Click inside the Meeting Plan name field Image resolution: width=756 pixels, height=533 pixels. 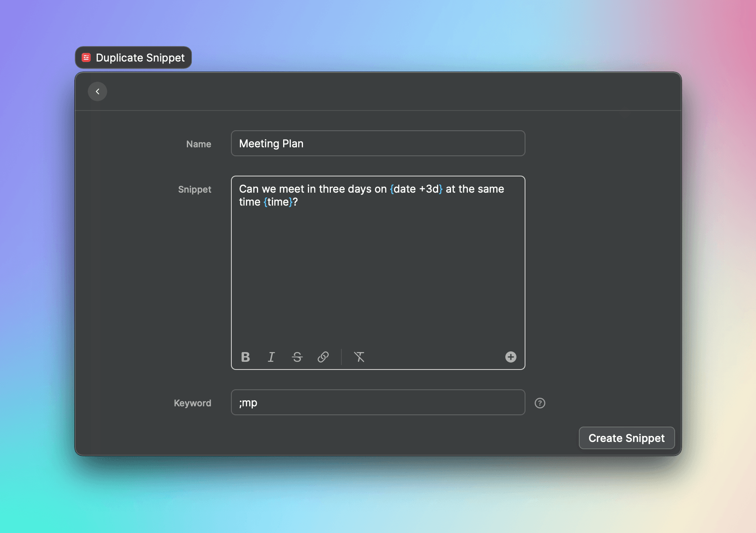[x=377, y=143]
